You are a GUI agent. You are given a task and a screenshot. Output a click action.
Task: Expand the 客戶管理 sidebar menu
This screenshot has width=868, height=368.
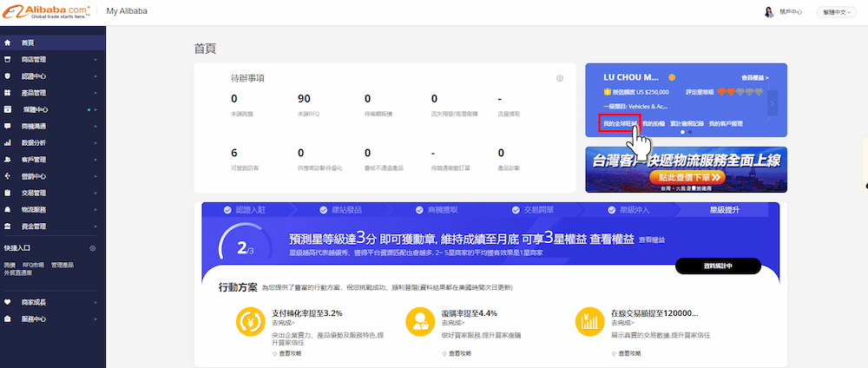pyautogui.click(x=52, y=160)
